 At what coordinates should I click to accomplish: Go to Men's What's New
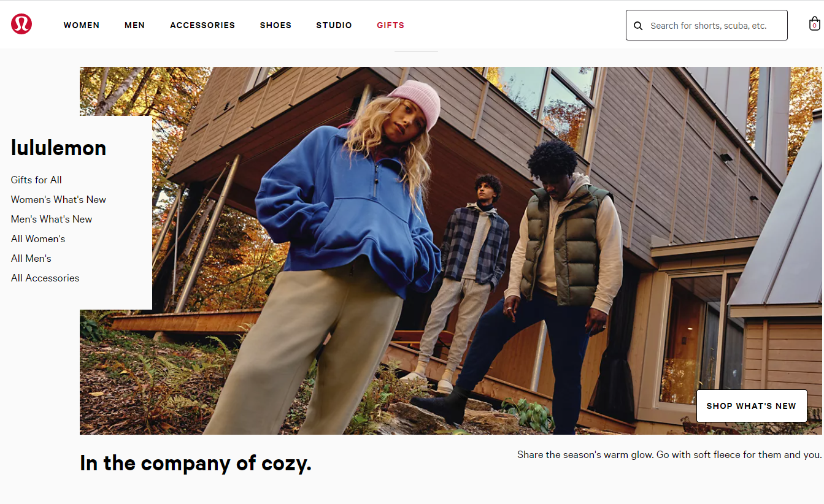pyautogui.click(x=52, y=219)
